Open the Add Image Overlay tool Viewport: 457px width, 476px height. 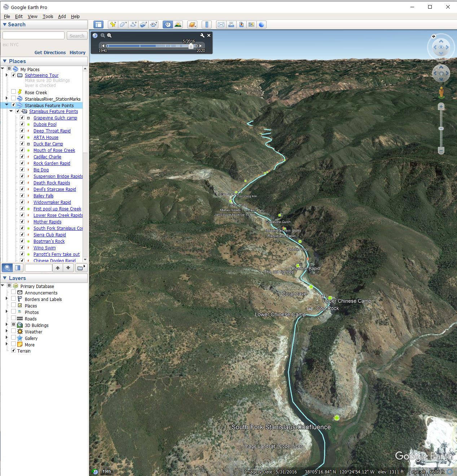143,25
